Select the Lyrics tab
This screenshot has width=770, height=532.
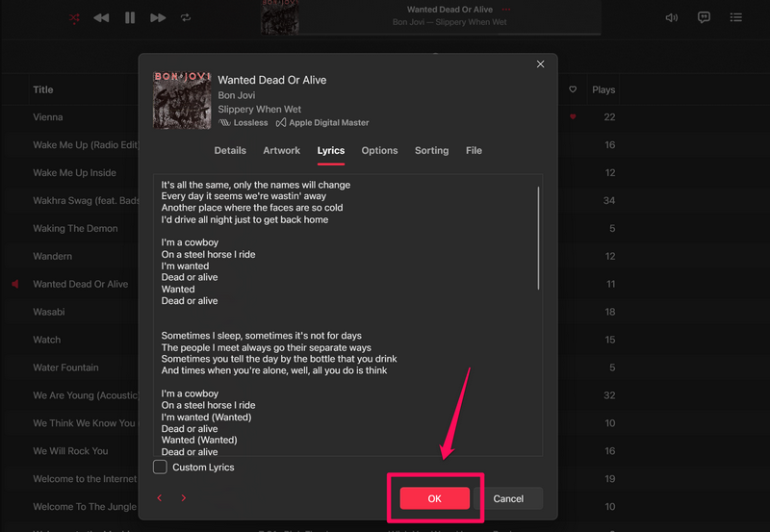331,151
